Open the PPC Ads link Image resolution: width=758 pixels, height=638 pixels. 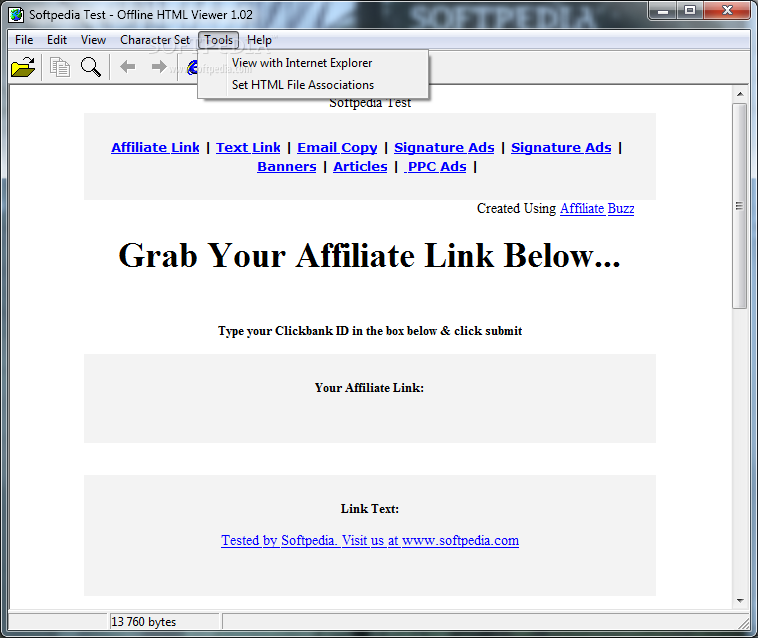tap(436, 166)
